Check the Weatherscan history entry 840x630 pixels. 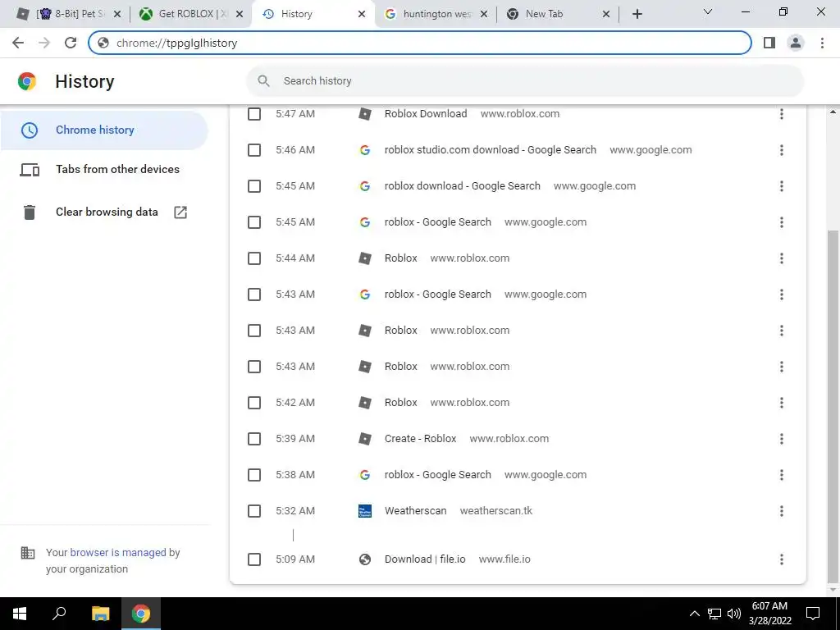point(254,511)
